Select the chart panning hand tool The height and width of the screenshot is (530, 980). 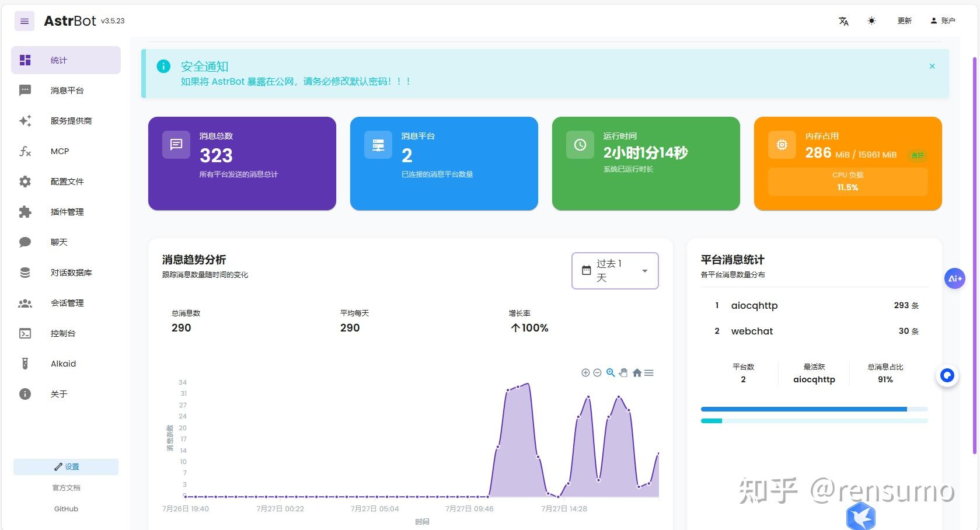pos(623,373)
